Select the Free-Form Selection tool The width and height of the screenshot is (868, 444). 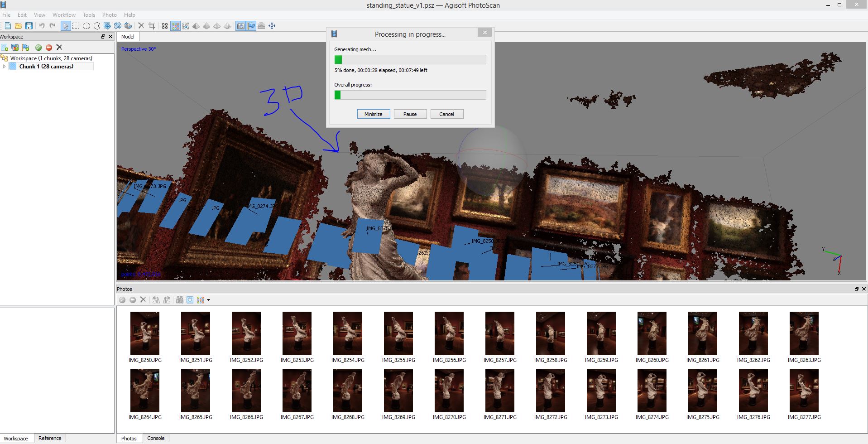(97, 26)
